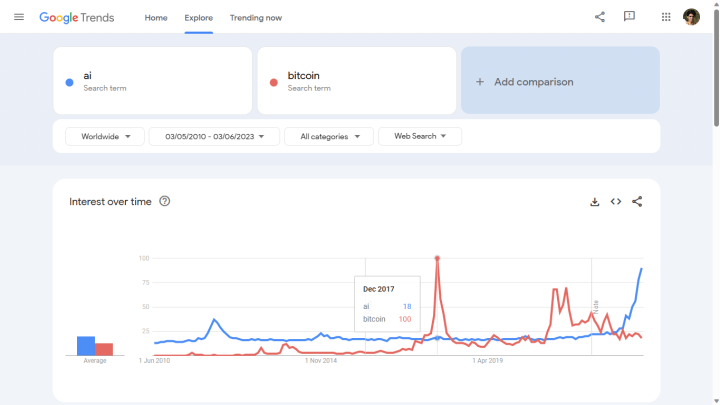Open the send feedback icon
This screenshot has height=405, width=720.
[629, 17]
